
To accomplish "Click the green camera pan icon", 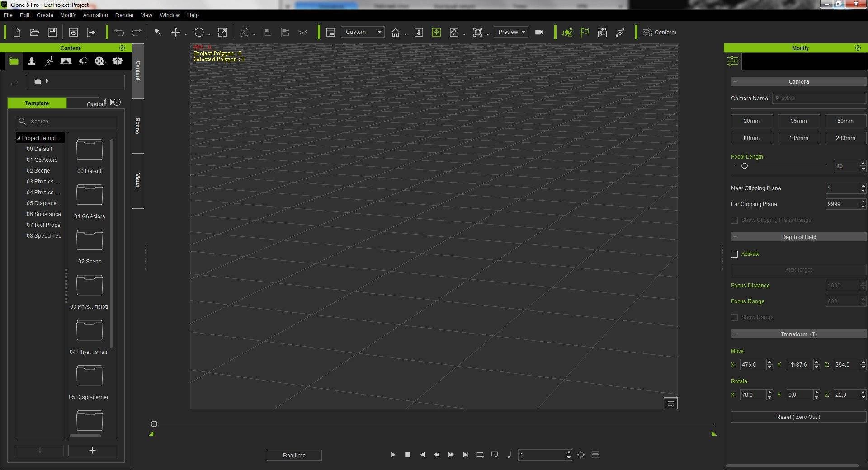I will point(436,32).
